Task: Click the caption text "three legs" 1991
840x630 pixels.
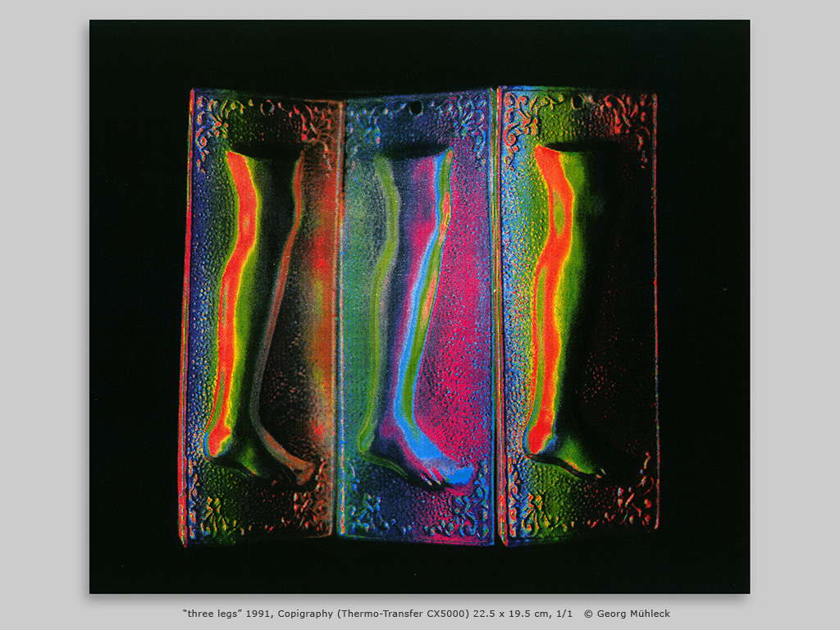Action: (x=228, y=614)
